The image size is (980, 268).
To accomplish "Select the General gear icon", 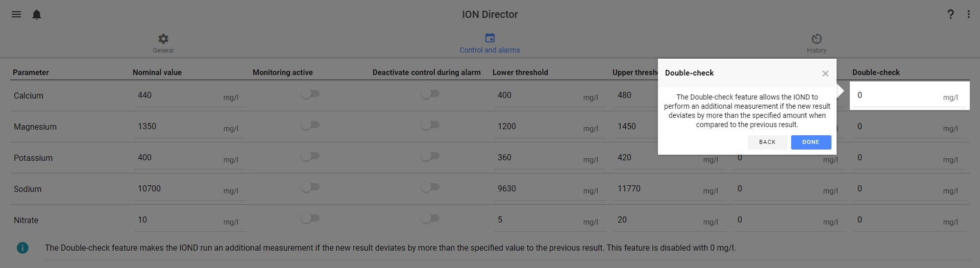I will (163, 39).
